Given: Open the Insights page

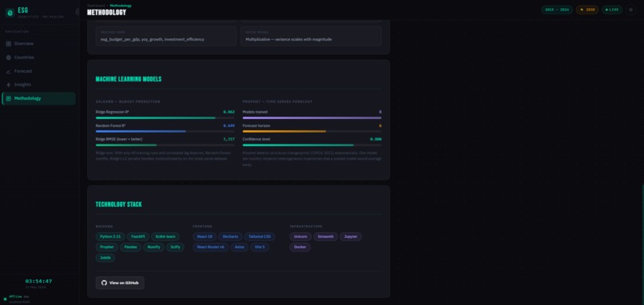Looking at the screenshot, I should click(38, 85).
